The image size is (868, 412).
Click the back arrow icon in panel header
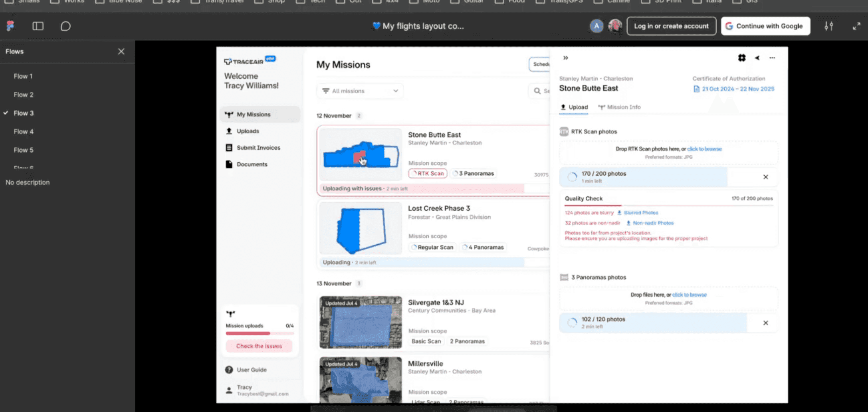pyautogui.click(x=757, y=58)
